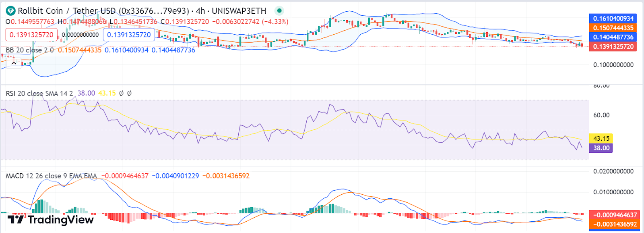The height and width of the screenshot is (233, 644).
Task: Click the change value −0.0063022742 (−4.33%)
Action: pos(250,22)
